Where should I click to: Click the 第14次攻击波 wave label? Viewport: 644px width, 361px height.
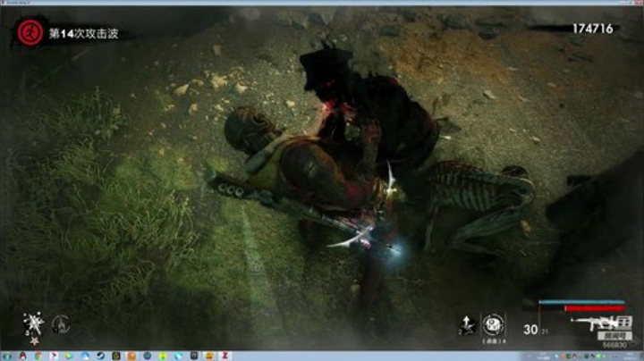click(x=84, y=34)
